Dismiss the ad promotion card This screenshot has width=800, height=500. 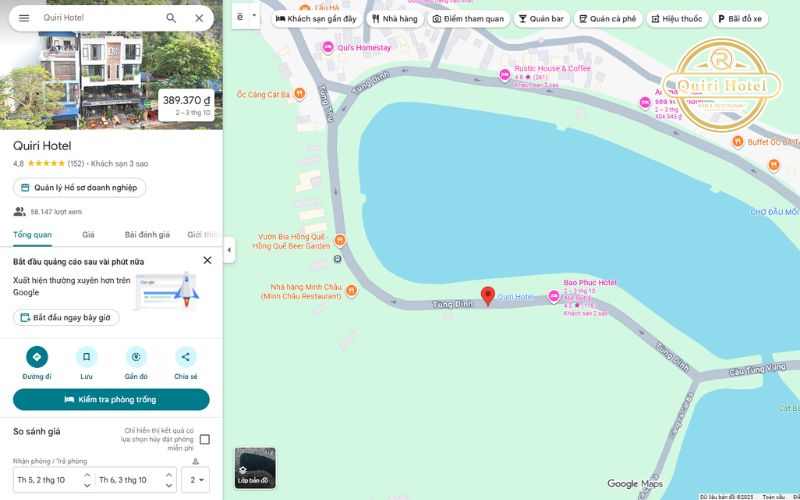(207, 260)
